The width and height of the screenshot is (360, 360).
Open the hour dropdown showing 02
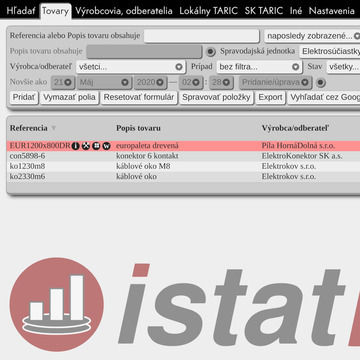click(x=191, y=82)
